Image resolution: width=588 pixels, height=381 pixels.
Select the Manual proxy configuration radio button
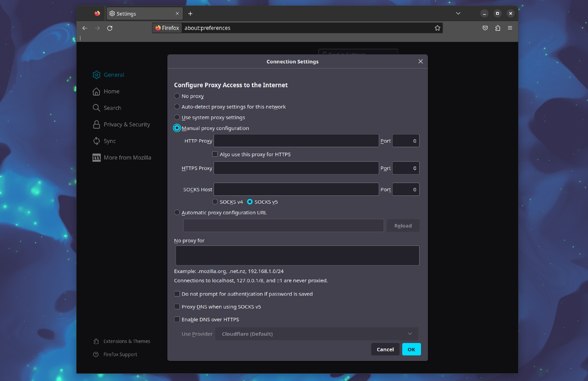click(x=177, y=127)
